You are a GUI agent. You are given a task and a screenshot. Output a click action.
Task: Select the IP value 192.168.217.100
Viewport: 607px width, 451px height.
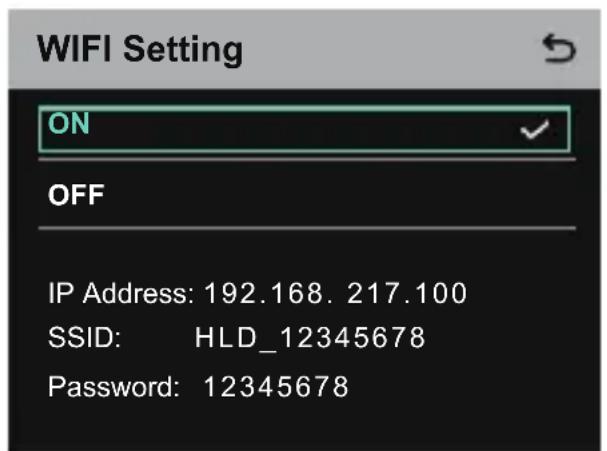(336, 293)
